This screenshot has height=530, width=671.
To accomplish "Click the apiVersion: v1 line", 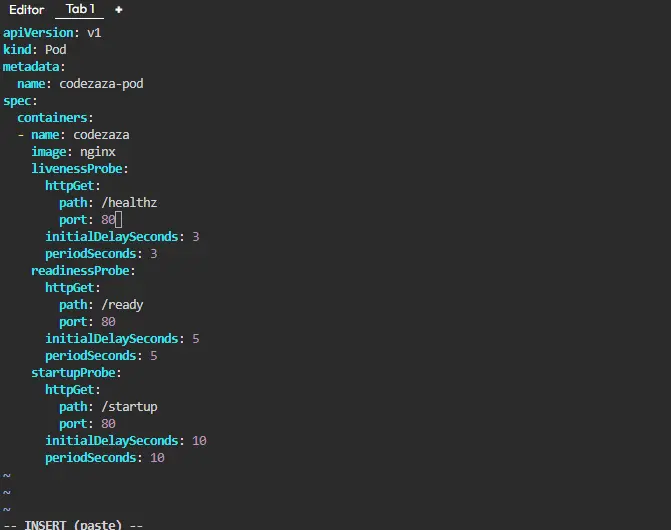I will point(52,33).
